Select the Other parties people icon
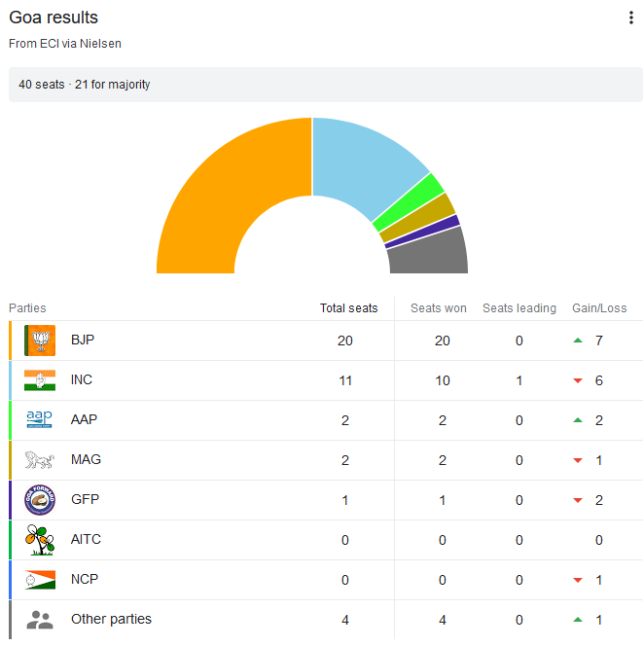644x646 pixels. 40,620
